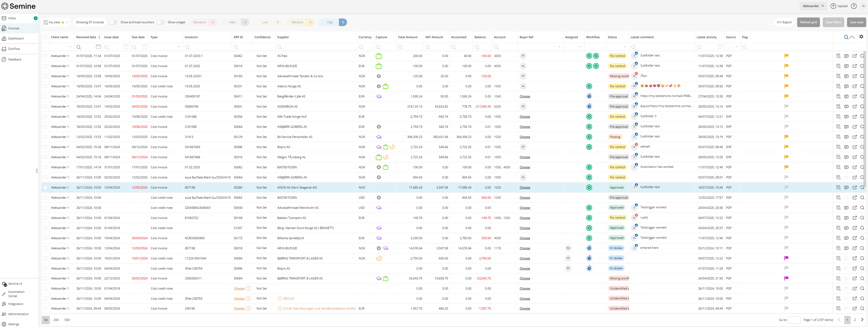Open comments for ARYA BILPLEIE first row

pyautogui.click(x=846, y=66)
